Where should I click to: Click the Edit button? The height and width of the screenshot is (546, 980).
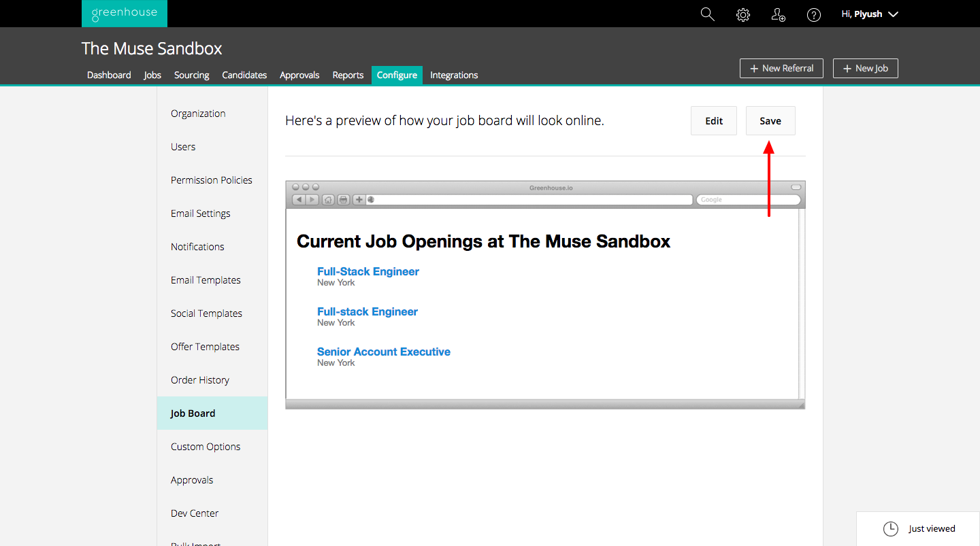[714, 121]
